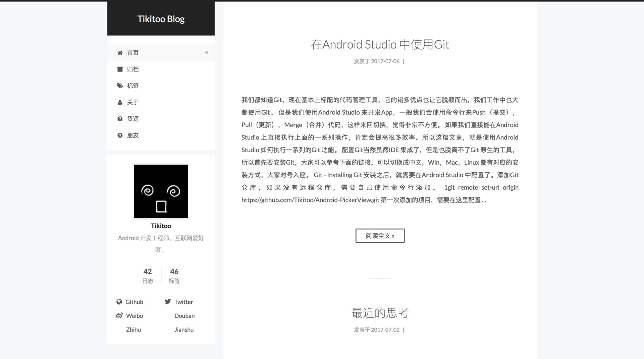Click the archive box icon beside 归档
The width and height of the screenshot is (644, 359).
point(120,69)
